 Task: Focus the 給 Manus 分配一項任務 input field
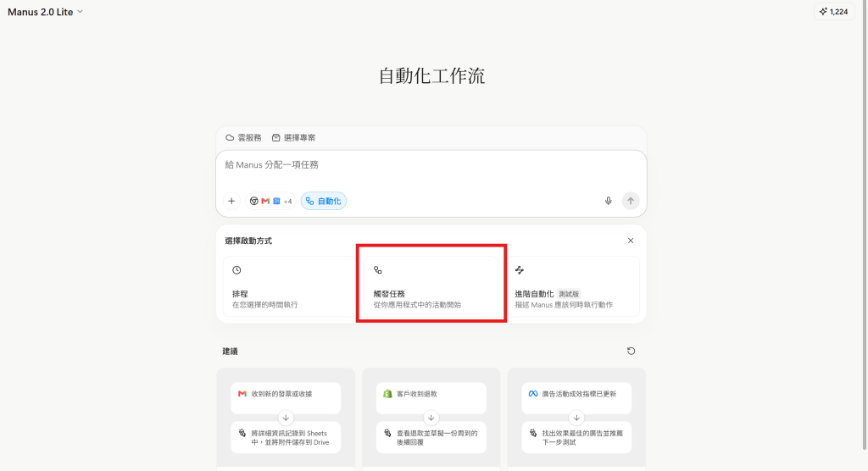(x=431, y=165)
